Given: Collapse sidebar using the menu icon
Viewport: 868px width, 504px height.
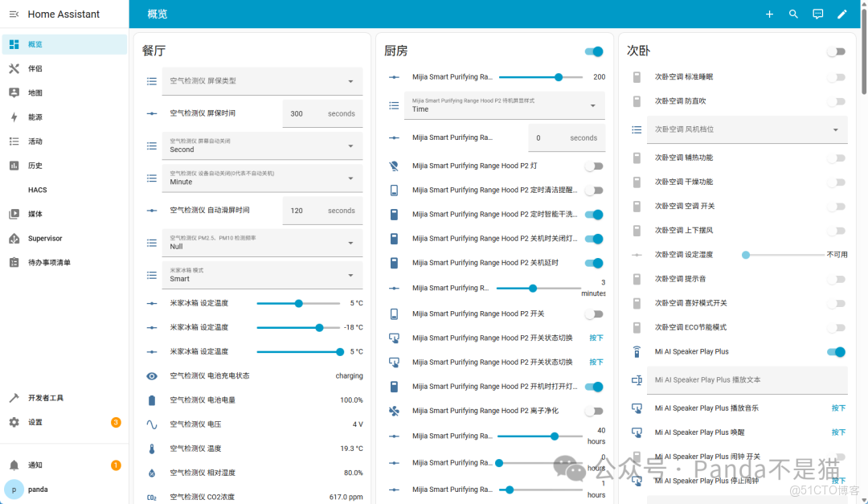Looking at the screenshot, I should click(x=14, y=14).
